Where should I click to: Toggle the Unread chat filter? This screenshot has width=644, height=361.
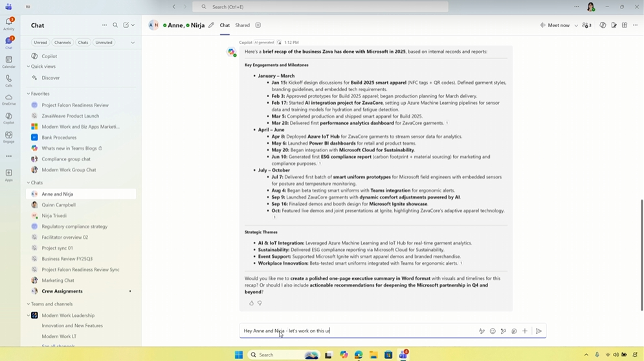pos(40,42)
